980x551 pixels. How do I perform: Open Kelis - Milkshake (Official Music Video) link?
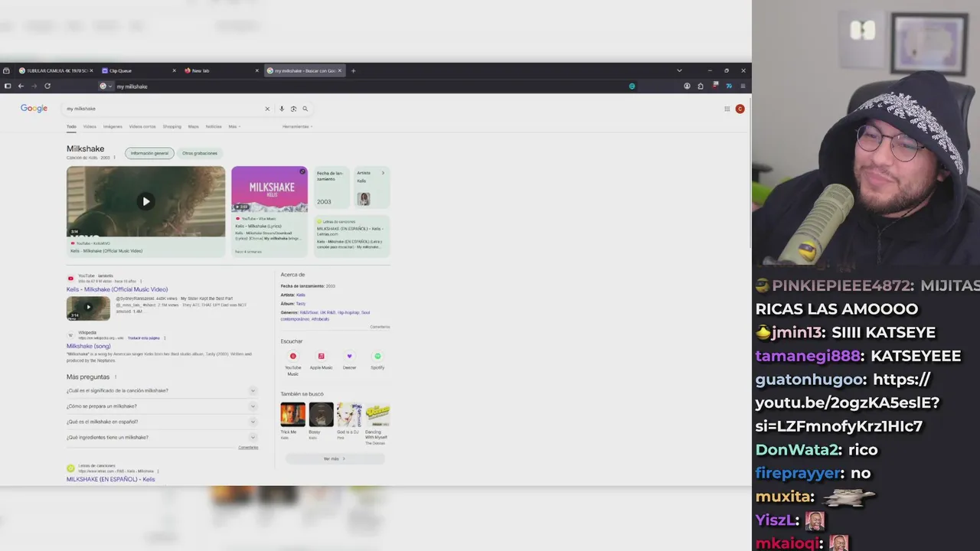pos(117,289)
